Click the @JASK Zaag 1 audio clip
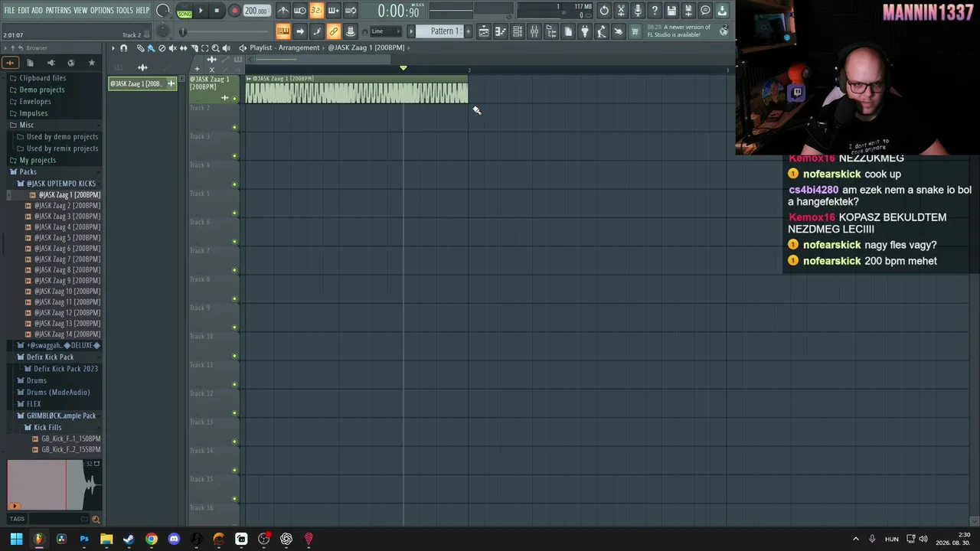 coord(357,90)
